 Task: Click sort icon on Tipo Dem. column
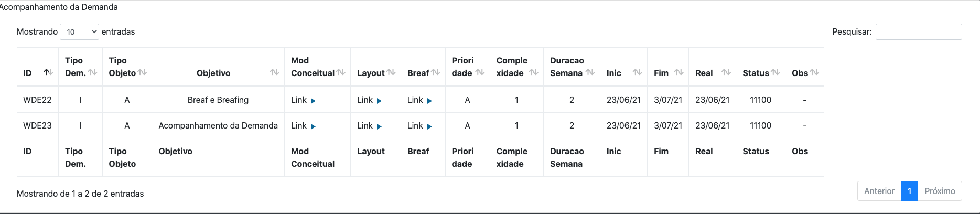coord(93,72)
